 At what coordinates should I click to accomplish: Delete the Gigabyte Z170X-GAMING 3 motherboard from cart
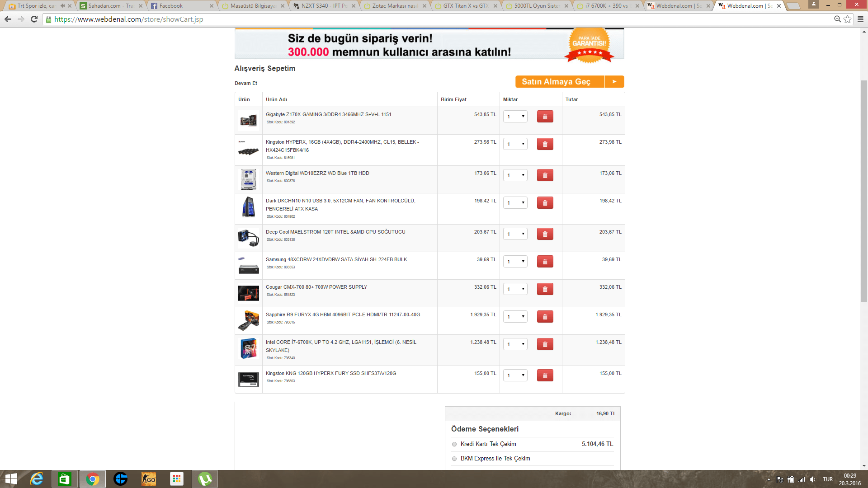pyautogui.click(x=545, y=117)
